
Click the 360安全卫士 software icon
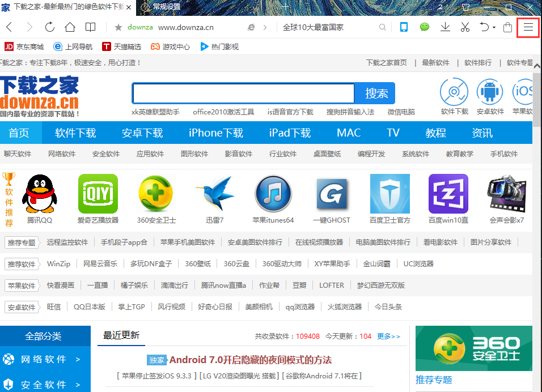tap(156, 193)
